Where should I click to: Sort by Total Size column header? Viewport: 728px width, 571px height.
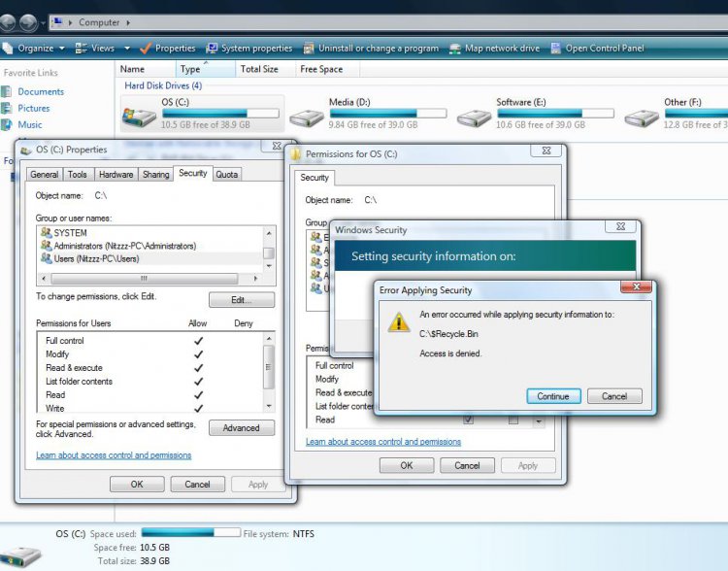pos(265,69)
